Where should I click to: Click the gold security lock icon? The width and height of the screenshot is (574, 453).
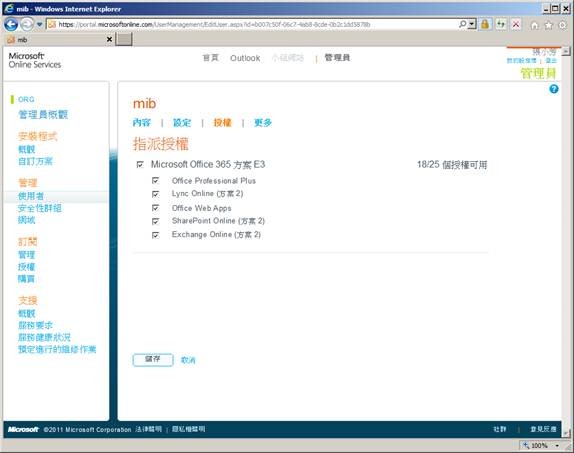(485, 24)
